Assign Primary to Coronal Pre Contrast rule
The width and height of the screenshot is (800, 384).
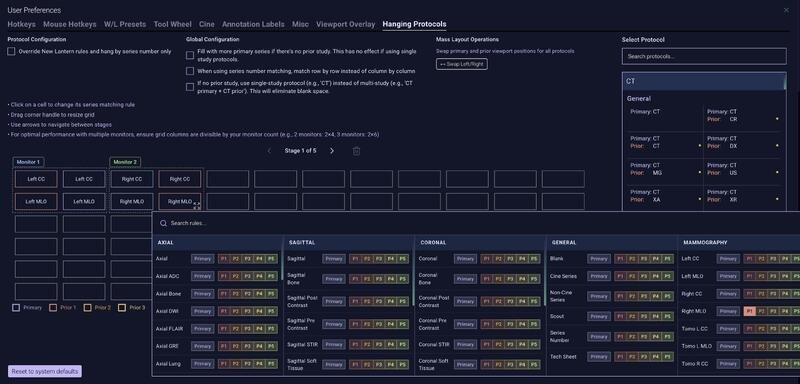coord(465,324)
